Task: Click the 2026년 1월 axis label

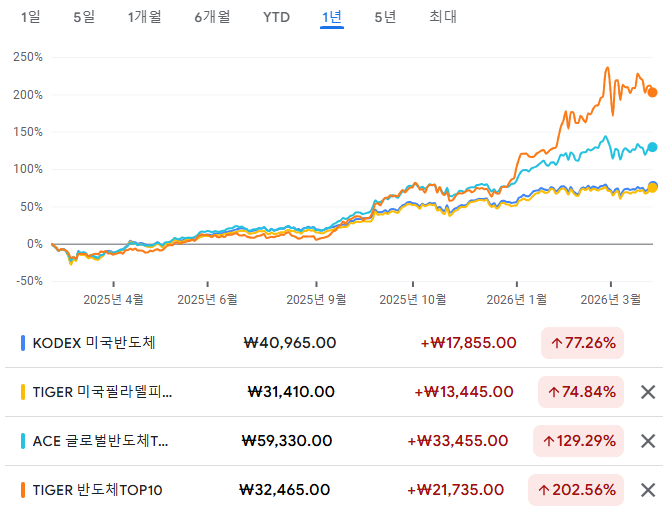Action: click(x=517, y=300)
